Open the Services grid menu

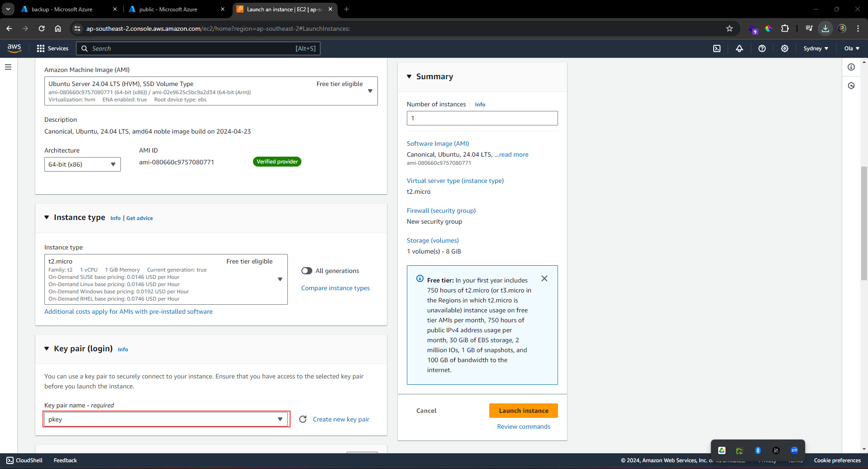click(x=52, y=48)
